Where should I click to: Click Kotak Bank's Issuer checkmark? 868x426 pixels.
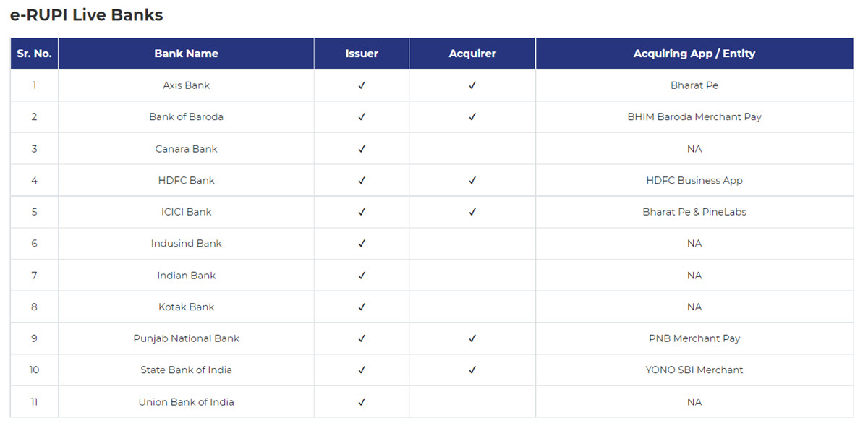click(x=362, y=307)
